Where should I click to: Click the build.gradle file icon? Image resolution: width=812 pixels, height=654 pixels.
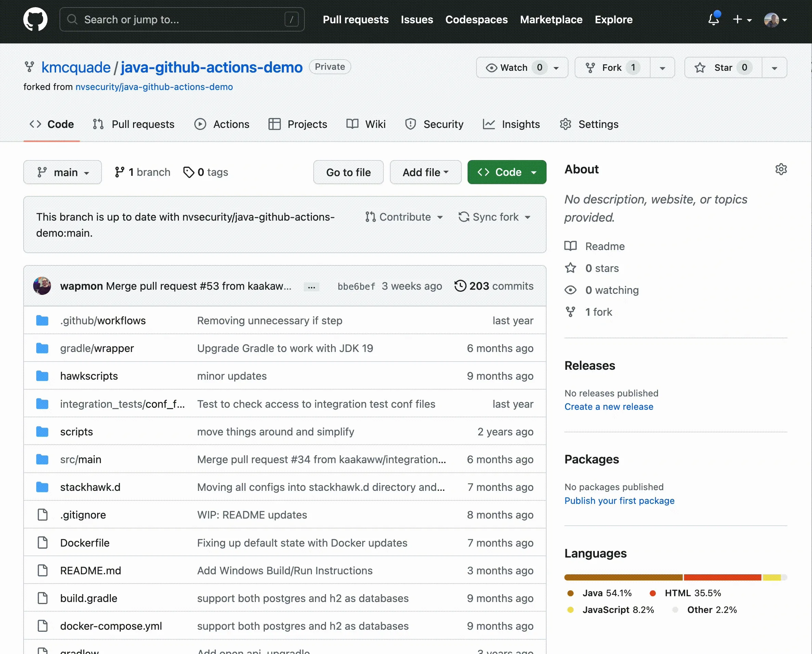click(x=42, y=598)
